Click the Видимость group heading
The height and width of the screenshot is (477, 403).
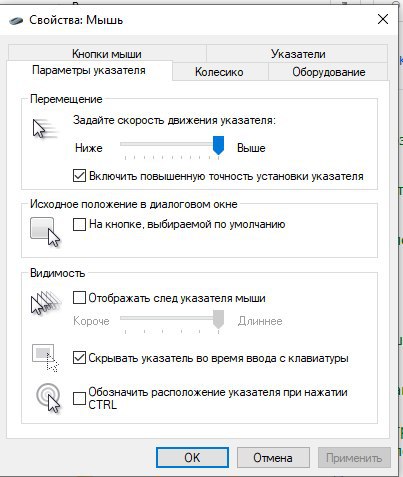pyautogui.click(x=57, y=273)
